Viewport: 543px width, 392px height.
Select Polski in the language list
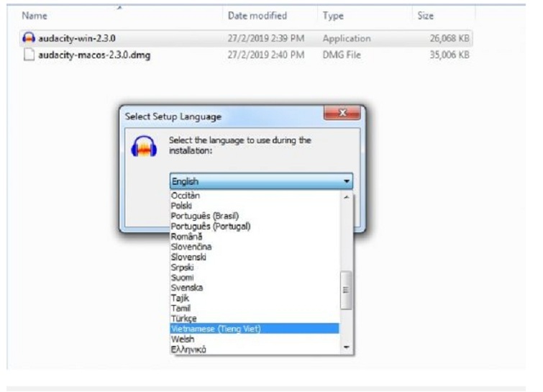point(182,206)
